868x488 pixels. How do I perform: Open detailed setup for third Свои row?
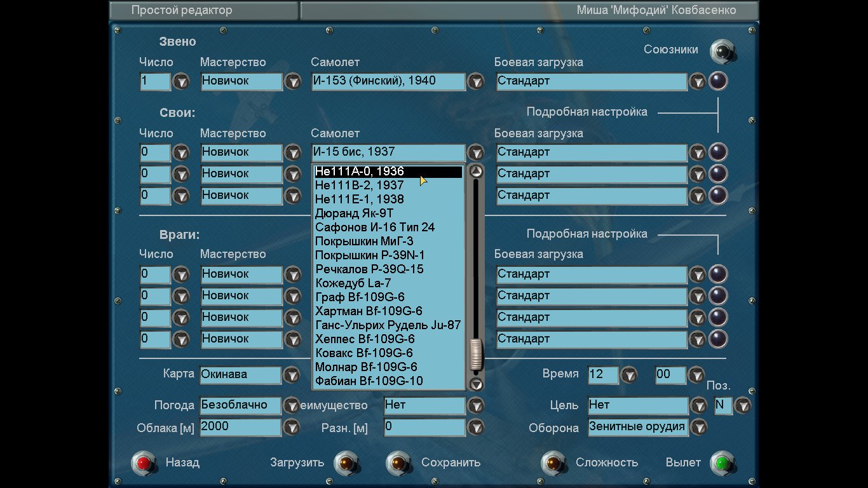(718, 196)
